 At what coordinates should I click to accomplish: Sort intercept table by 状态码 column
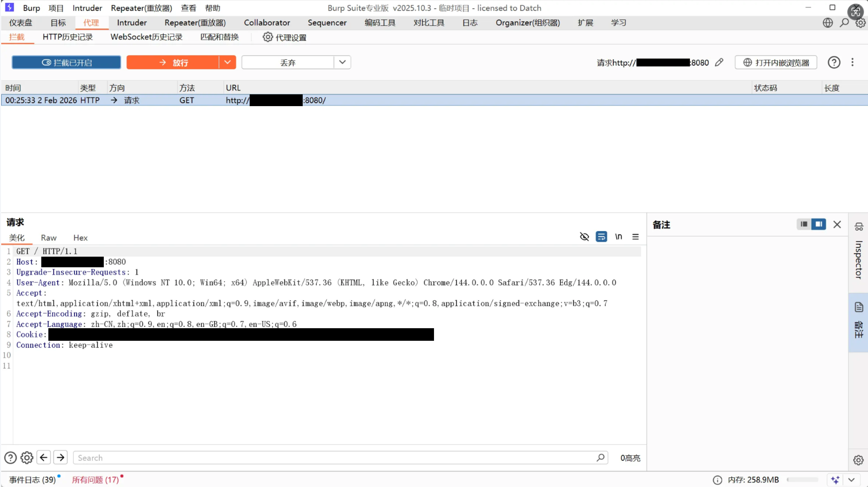(x=787, y=88)
